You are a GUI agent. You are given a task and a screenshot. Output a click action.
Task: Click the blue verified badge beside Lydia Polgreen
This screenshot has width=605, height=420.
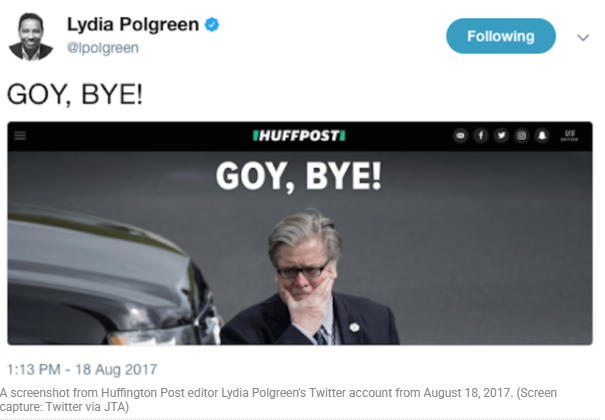pyautogui.click(x=212, y=25)
